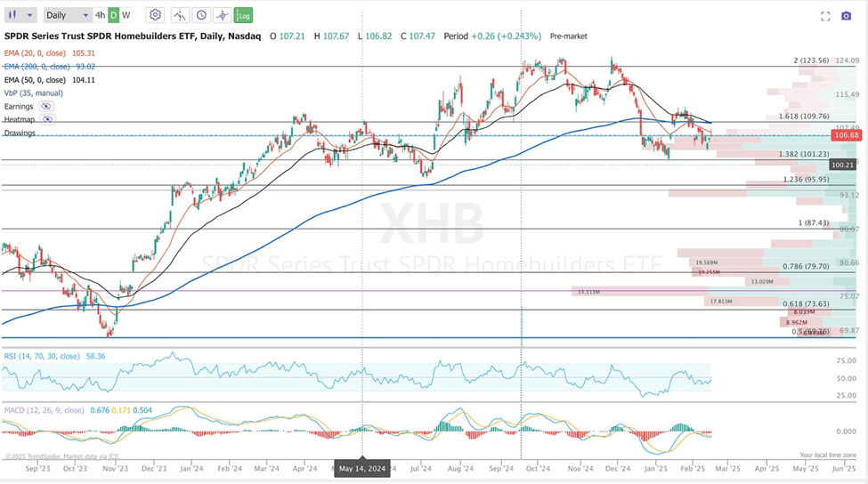Screen dimensions: 868x484
Task: Click the 8.962M volume profile label
Action: pyautogui.click(x=797, y=322)
